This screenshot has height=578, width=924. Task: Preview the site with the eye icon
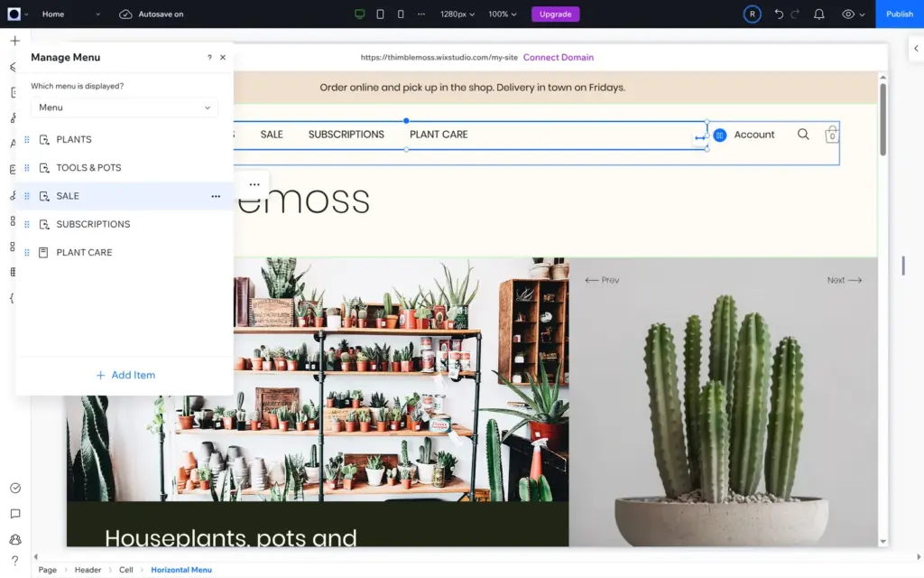click(x=848, y=14)
